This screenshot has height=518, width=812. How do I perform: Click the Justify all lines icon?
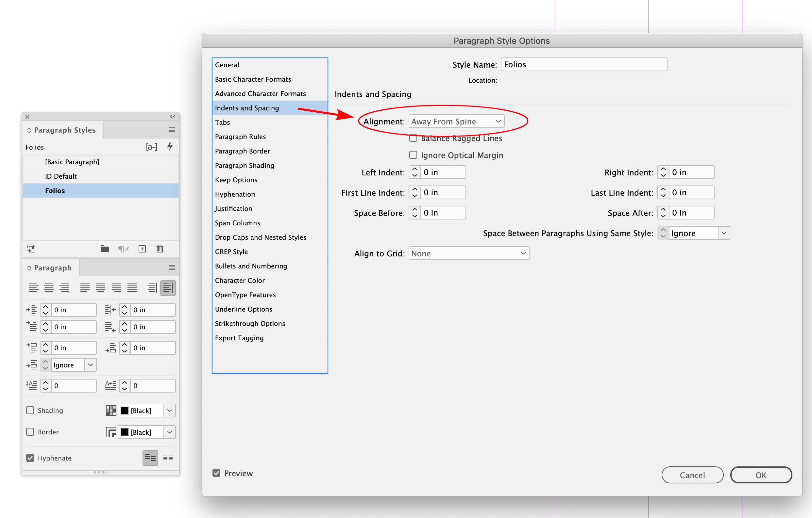click(x=132, y=288)
